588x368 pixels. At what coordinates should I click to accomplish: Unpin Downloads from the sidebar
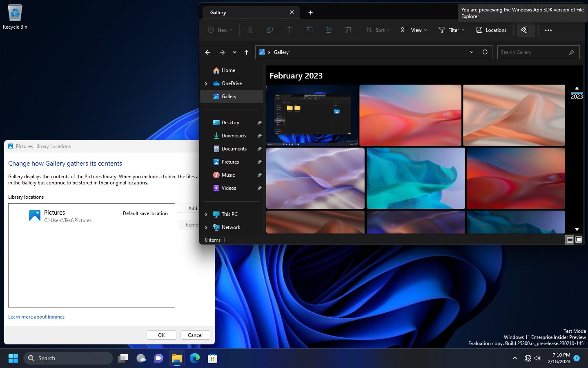tap(260, 135)
